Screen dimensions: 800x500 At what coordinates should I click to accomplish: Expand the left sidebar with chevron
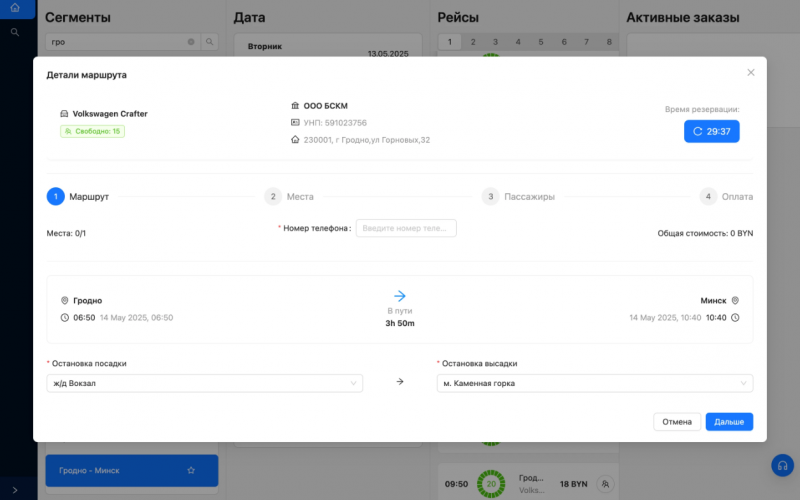coord(15,490)
